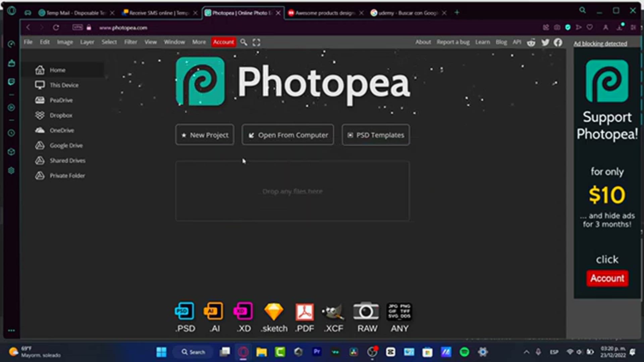This screenshot has width=644, height=362.
Task: Click the RAW camera format icon
Action: 366,317
